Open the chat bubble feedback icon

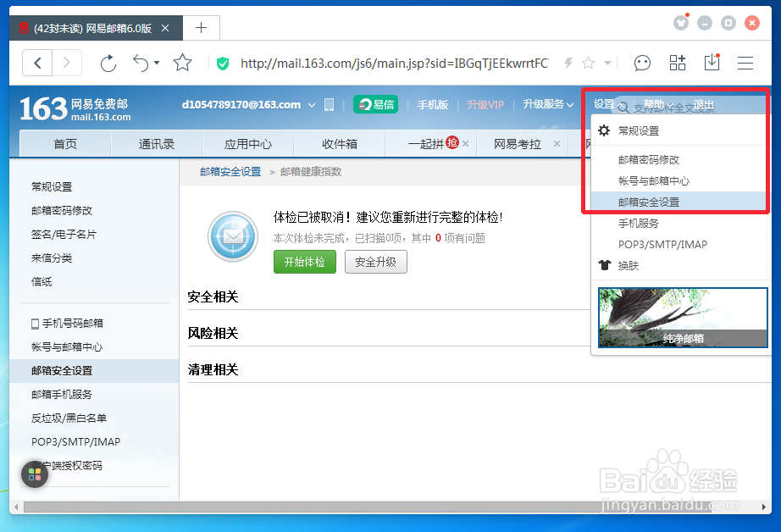(x=642, y=64)
